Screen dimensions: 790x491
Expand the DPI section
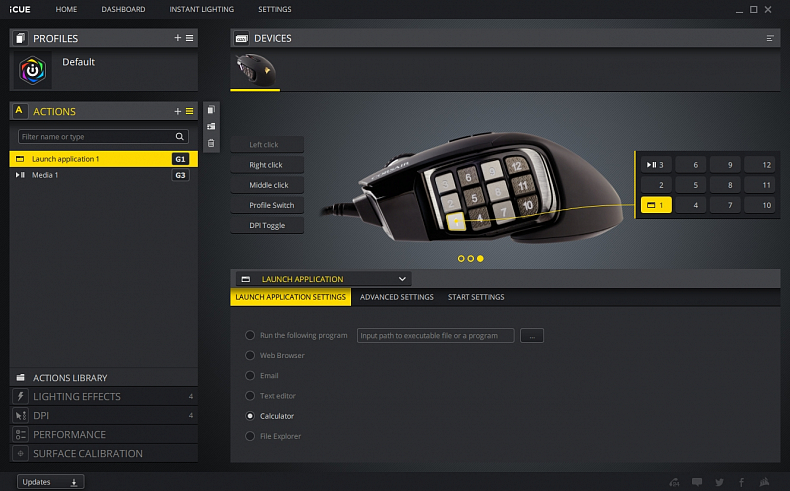pyautogui.click(x=103, y=415)
